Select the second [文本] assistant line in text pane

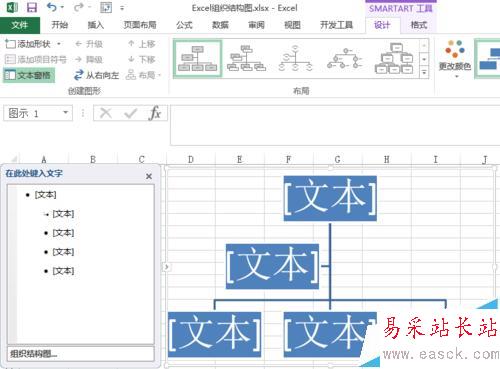(x=63, y=214)
